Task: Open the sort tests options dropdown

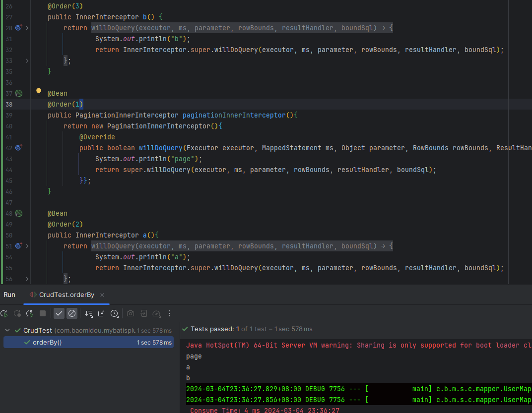Action: click(x=89, y=313)
